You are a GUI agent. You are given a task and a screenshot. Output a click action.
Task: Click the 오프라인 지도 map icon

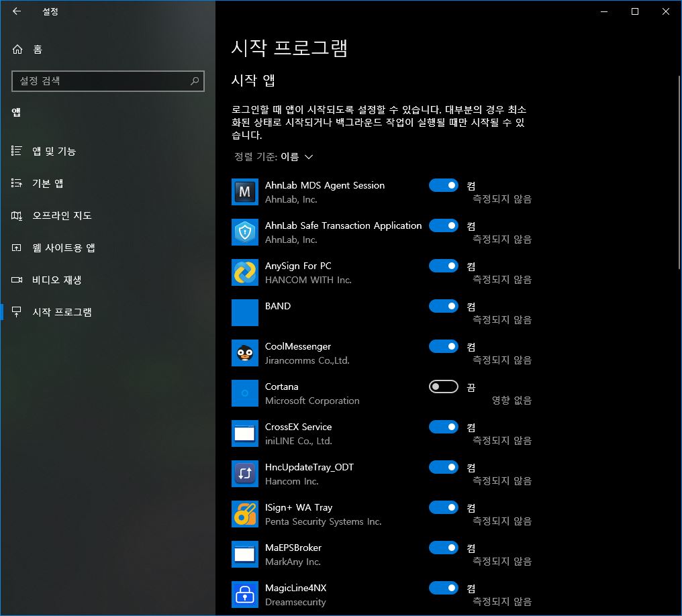[x=17, y=215]
